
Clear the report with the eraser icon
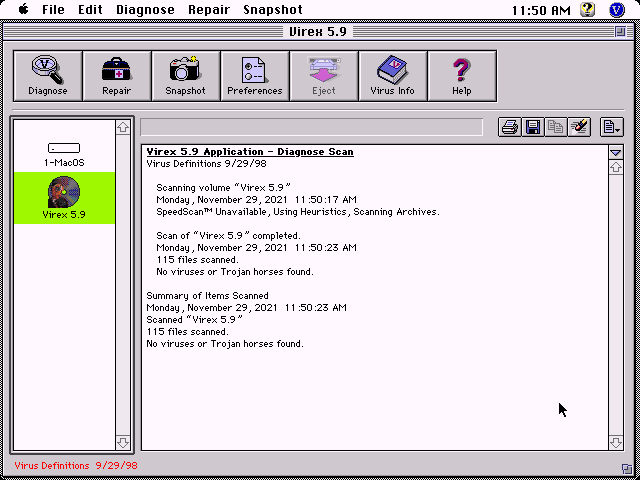(x=579, y=127)
